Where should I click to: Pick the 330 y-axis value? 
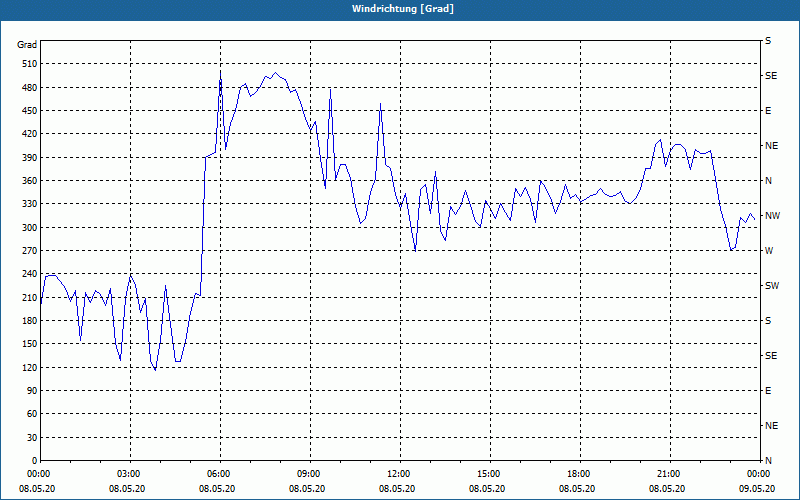coord(30,204)
